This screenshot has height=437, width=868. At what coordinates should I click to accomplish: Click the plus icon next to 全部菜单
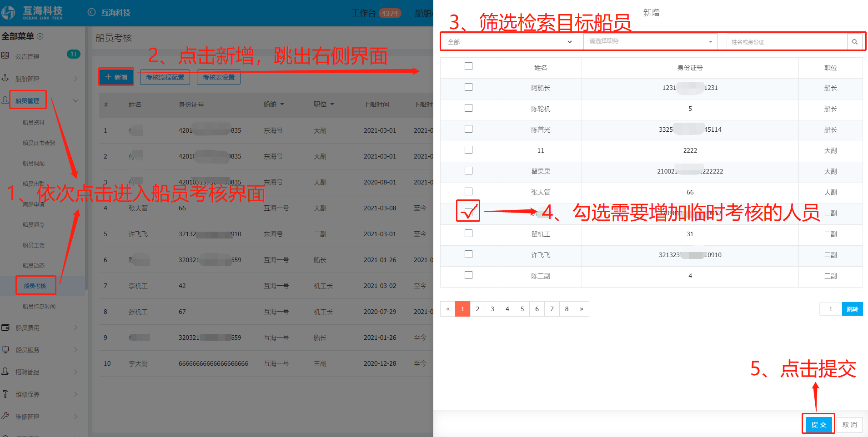coord(40,36)
